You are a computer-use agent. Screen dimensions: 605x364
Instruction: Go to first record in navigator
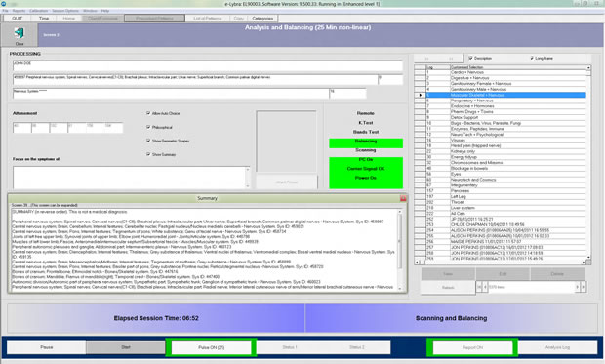pos(479,287)
